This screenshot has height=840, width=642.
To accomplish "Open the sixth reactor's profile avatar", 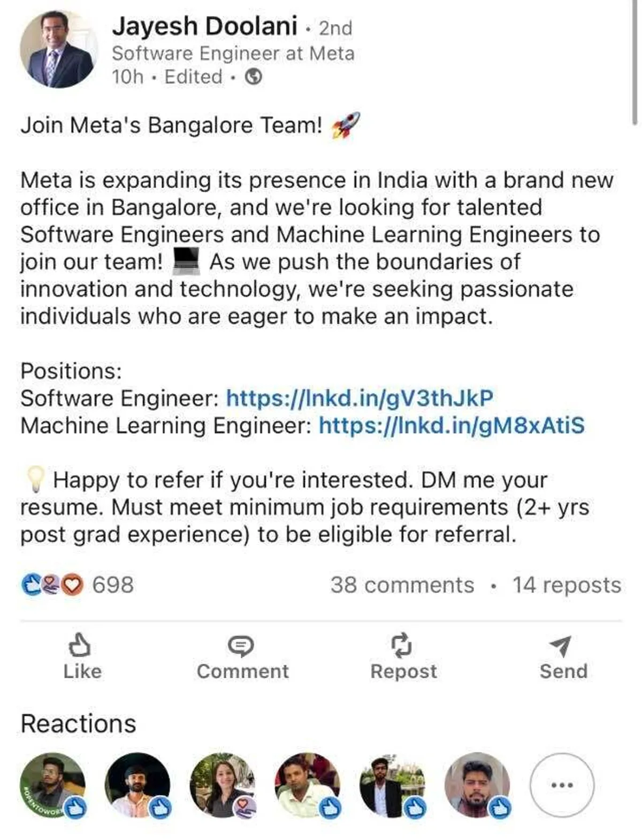I will (477, 785).
